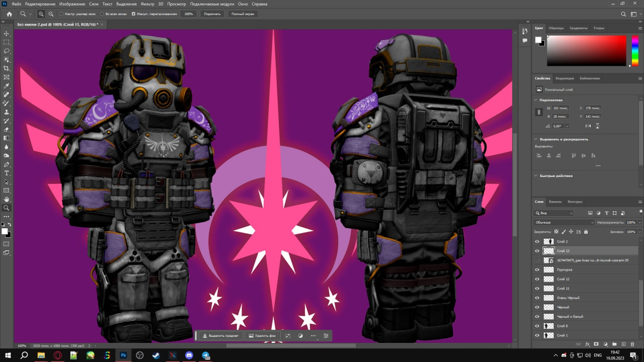
Task: Select the Path Selection tool
Action: (x=7, y=182)
